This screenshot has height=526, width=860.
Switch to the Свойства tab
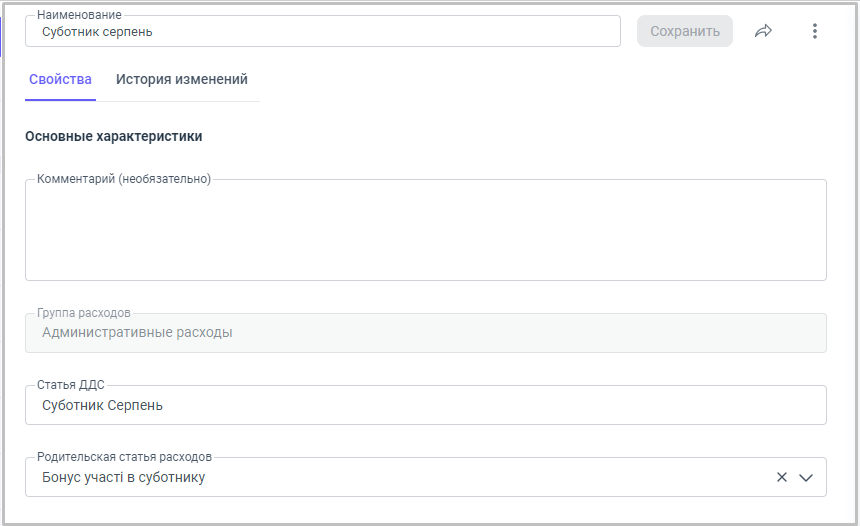(60, 79)
